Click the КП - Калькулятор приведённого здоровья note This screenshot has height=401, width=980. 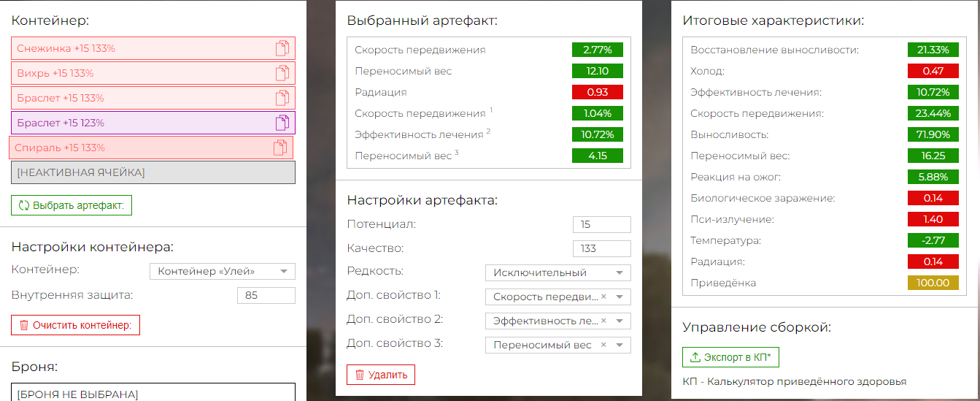(x=795, y=381)
